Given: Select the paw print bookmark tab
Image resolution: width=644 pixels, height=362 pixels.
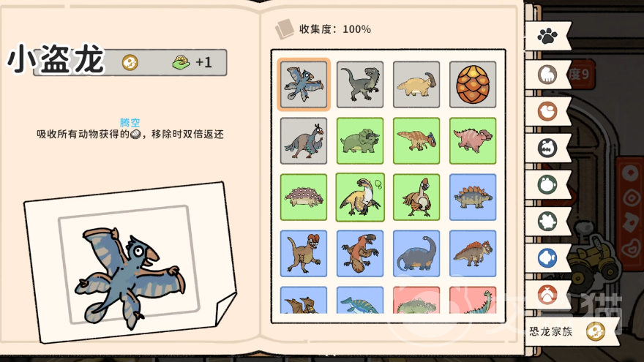Looking at the screenshot, I should pos(547,37).
